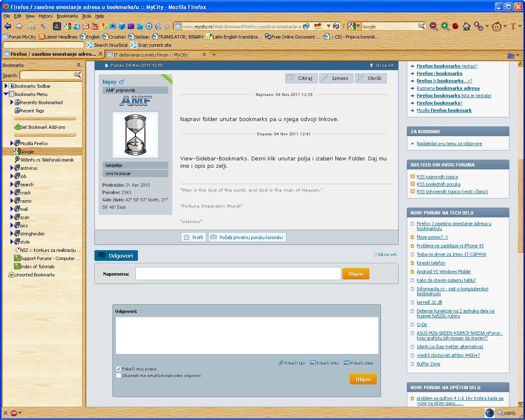525x420 pixels.
Task: Open search engine dropdown next to Google
Action: (358, 27)
